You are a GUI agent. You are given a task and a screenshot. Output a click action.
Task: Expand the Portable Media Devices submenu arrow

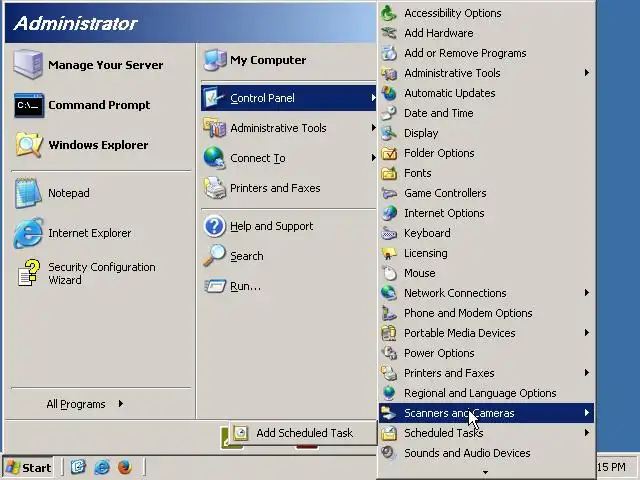(x=587, y=333)
